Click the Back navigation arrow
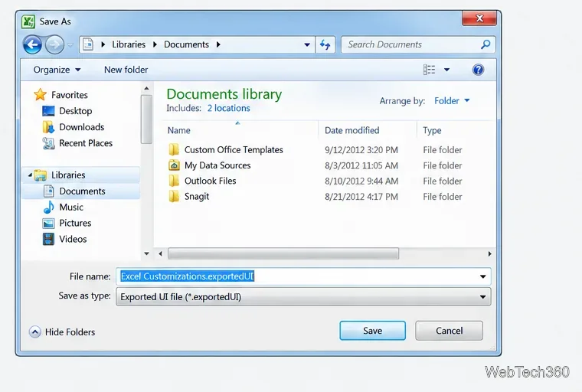Image resolution: width=582 pixels, height=392 pixels. point(32,45)
